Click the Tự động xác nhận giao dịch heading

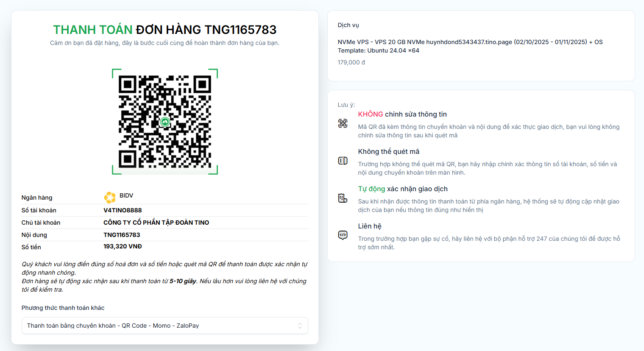point(403,189)
